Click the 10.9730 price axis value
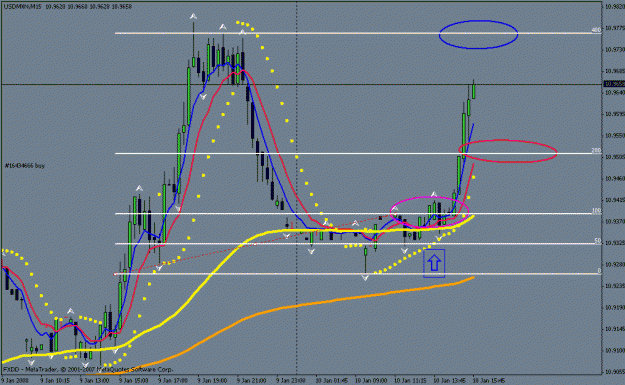The width and height of the screenshot is (625, 385). [x=615, y=49]
